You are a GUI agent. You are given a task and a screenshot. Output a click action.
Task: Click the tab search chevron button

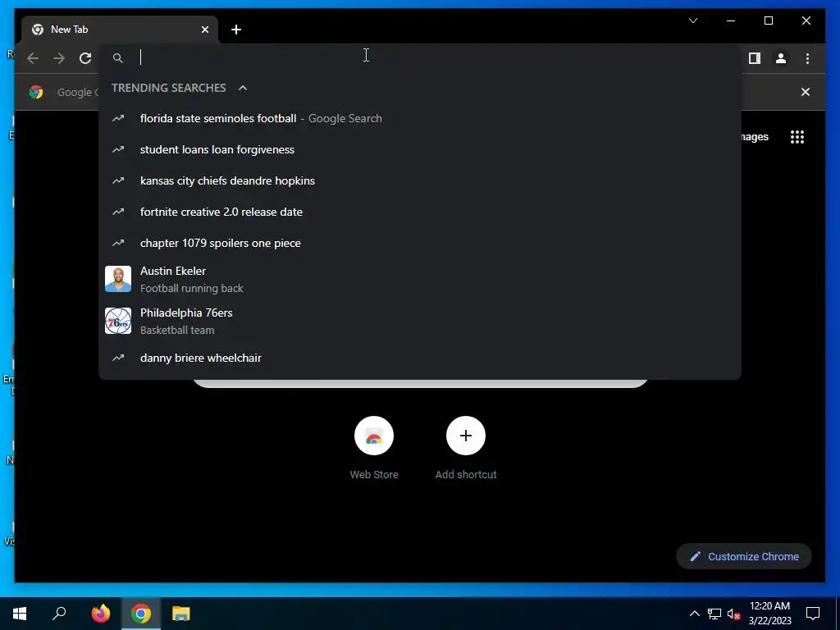tap(692, 21)
